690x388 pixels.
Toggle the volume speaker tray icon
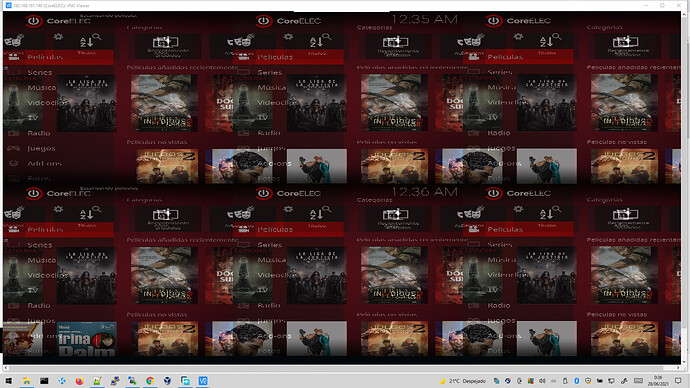click(x=542, y=381)
